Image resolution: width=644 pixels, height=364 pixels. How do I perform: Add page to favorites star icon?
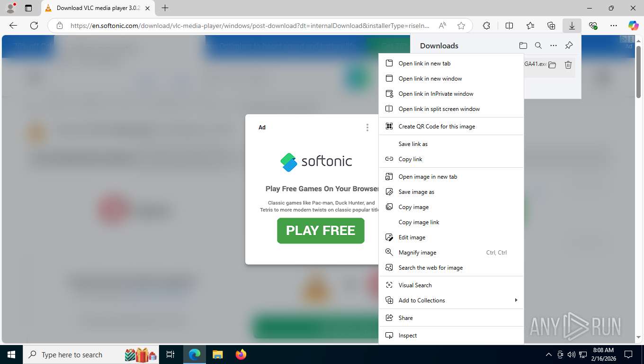(x=461, y=26)
